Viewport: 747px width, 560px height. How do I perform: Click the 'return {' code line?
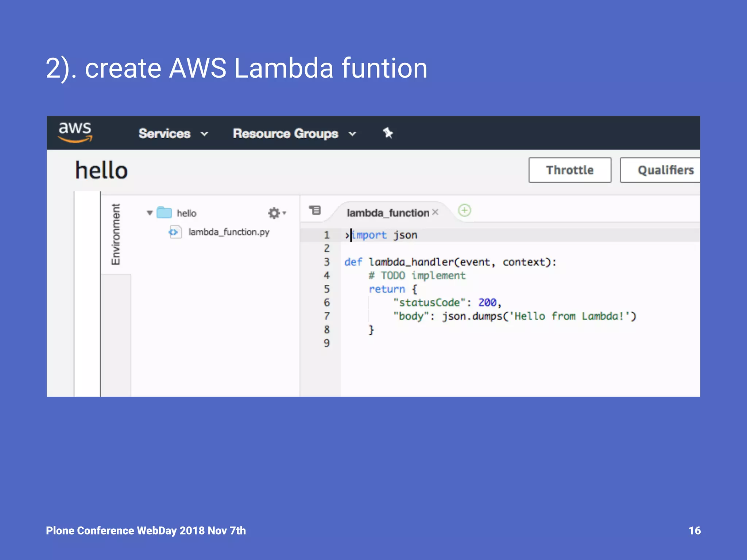[393, 289]
